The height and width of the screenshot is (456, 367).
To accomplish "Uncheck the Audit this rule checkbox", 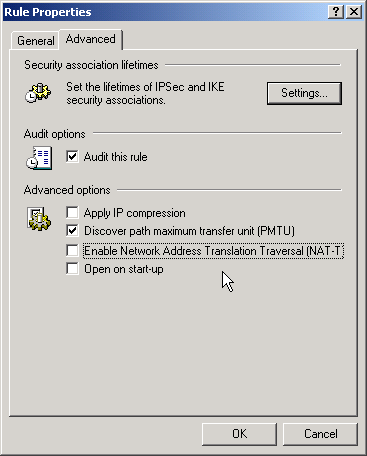I will [72, 156].
